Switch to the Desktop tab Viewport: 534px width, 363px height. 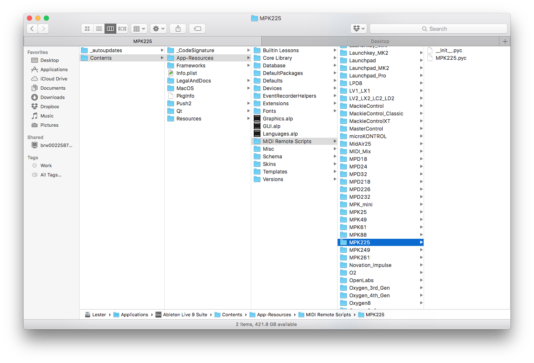pyautogui.click(x=380, y=41)
